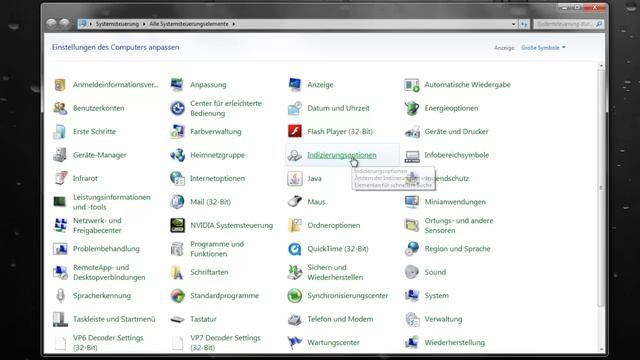Open RemoteApp- und Desktopverbindungen link
The height and width of the screenshot is (360, 640).
click(109, 272)
